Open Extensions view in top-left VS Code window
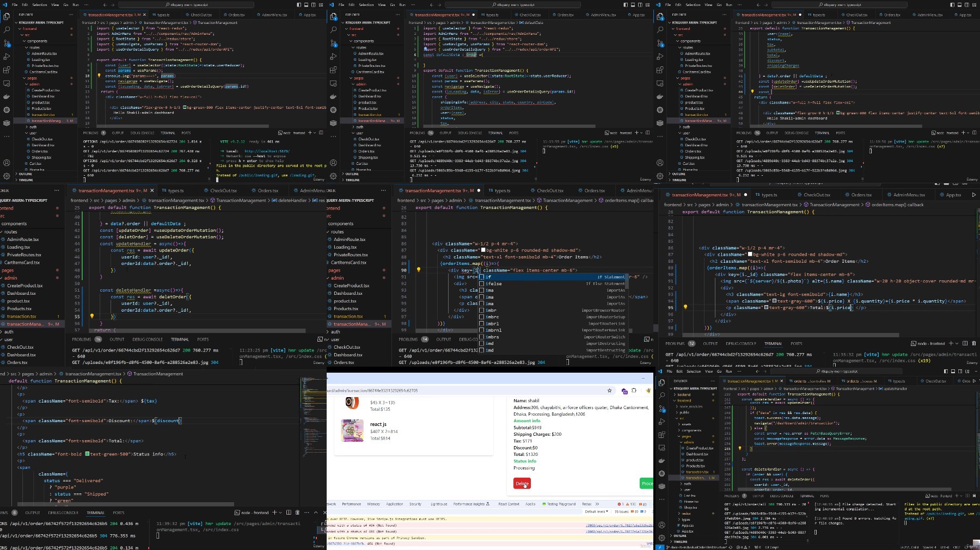The width and height of the screenshot is (980, 550). pyautogui.click(x=7, y=70)
